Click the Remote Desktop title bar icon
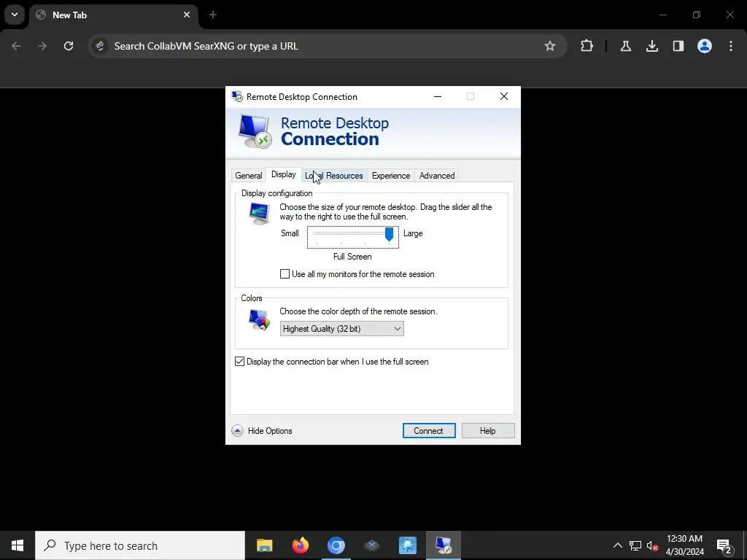 coord(237,97)
